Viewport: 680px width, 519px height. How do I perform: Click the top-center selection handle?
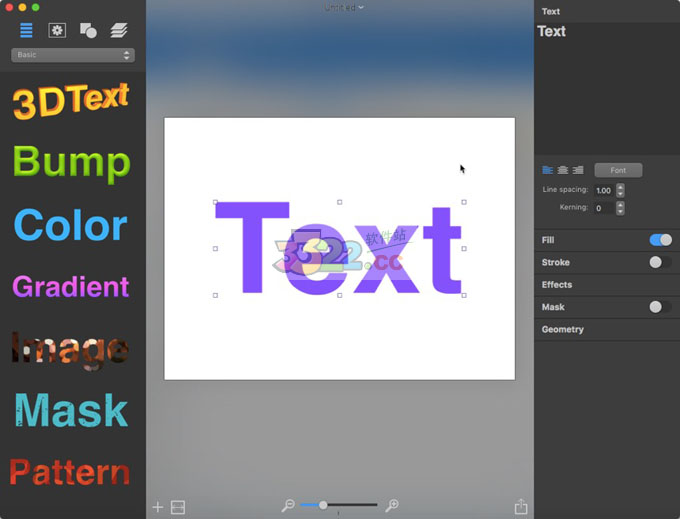click(340, 202)
